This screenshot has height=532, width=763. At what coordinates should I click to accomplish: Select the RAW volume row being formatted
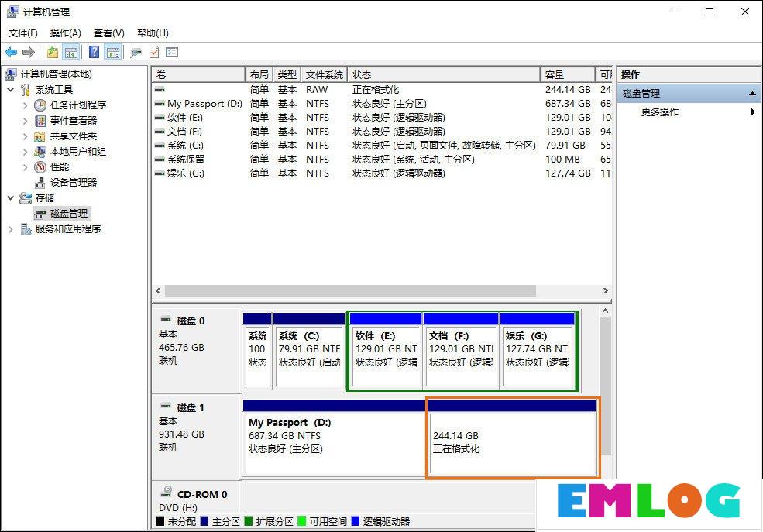click(x=382, y=90)
